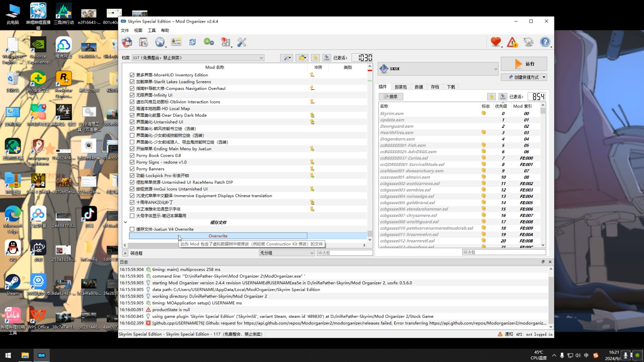The width and height of the screenshot is (644, 362).
Task: Enable 缓存文件-JueLun V4 Overwrite checkbox
Action: (x=132, y=229)
